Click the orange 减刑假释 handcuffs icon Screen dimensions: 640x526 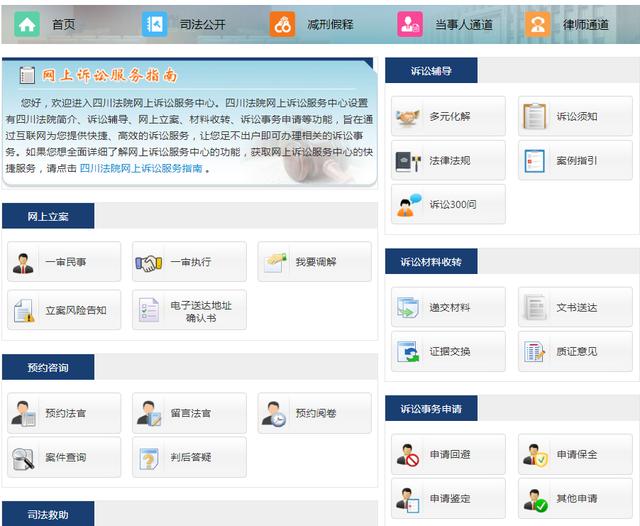click(x=282, y=24)
